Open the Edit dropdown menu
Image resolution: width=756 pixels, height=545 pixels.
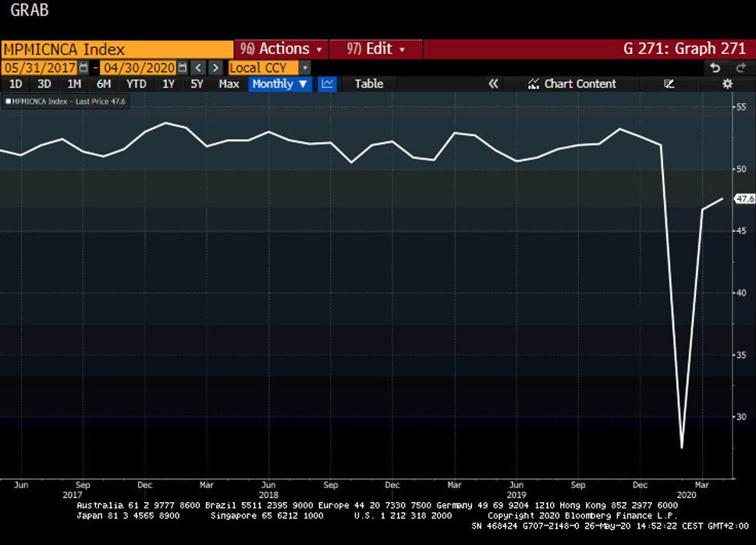click(x=375, y=48)
